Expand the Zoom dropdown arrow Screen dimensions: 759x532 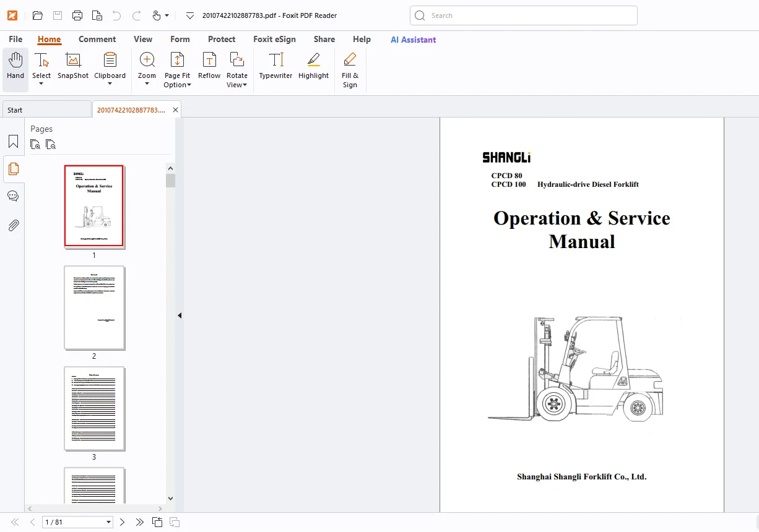147,84
